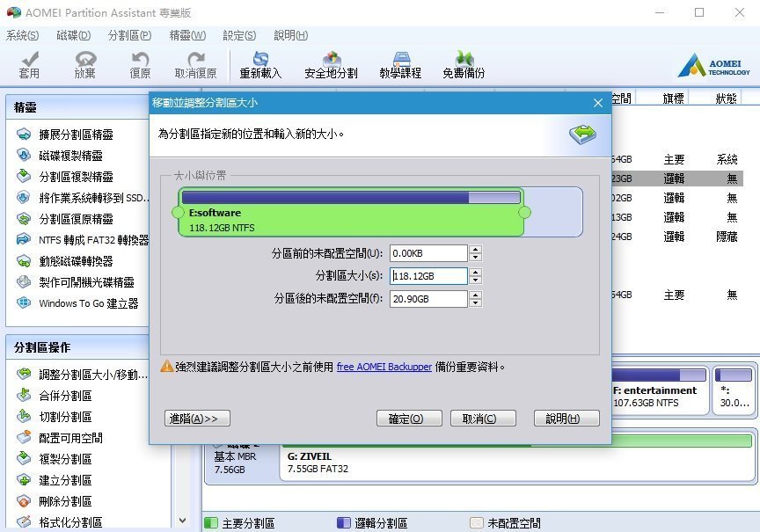Click the 確定(O) button
The height and width of the screenshot is (532, 760).
[x=409, y=419]
